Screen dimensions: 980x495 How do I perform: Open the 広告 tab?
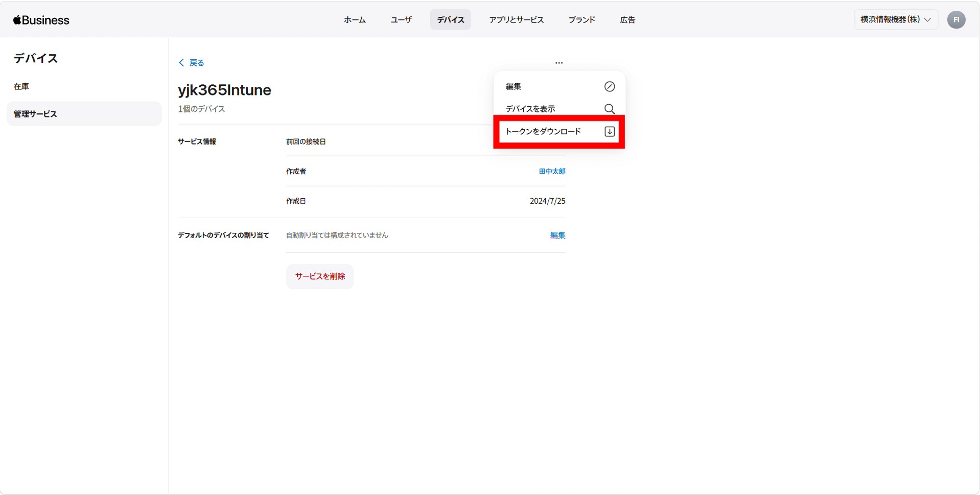click(627, 20)
